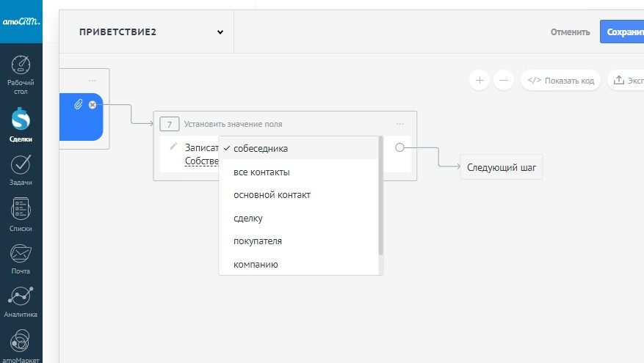Click the pencil edit icon in step 7
The height and width of the screenshot is (363, 644).
coord(173,146)
